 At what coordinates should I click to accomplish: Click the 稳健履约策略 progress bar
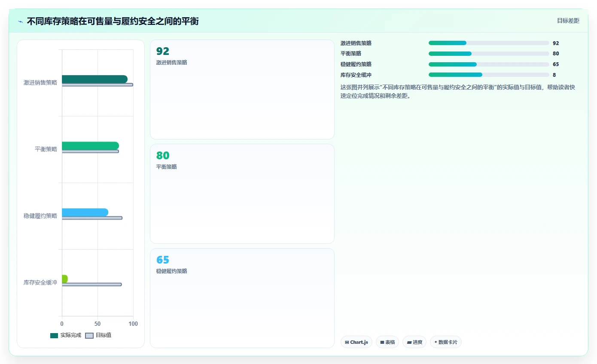tap(489, 64)
